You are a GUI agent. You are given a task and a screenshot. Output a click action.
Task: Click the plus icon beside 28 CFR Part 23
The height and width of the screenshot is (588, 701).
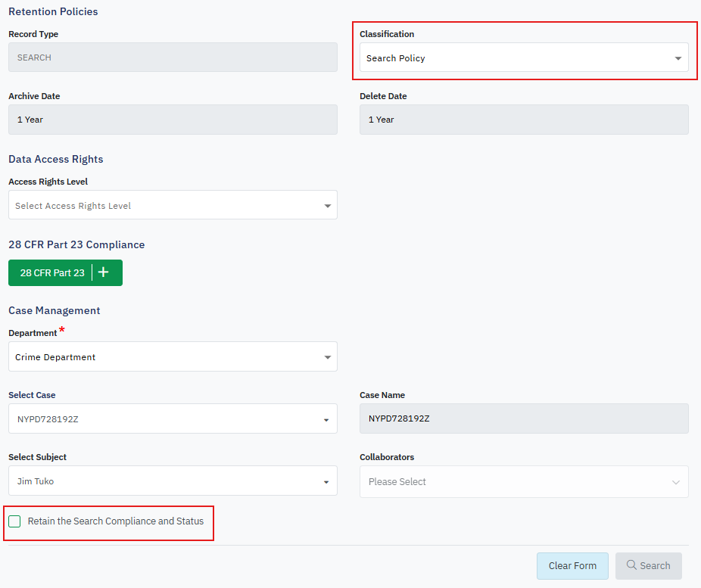[x=104, y=272]
